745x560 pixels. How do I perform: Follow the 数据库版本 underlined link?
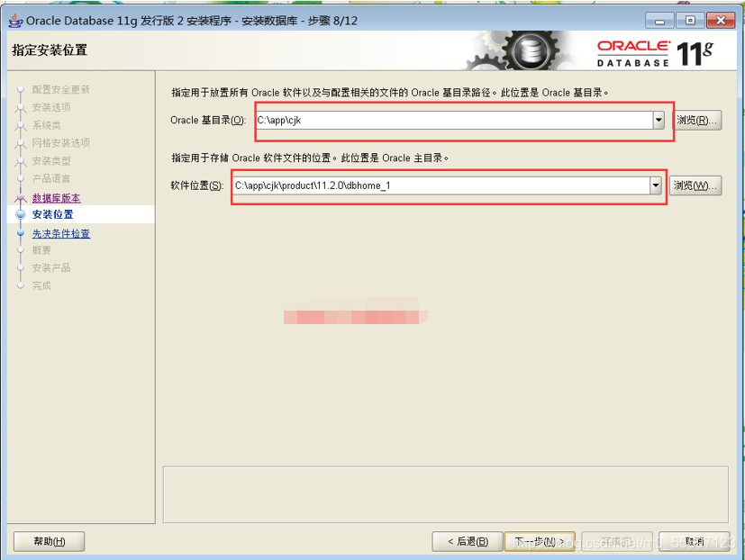(56, 197)
